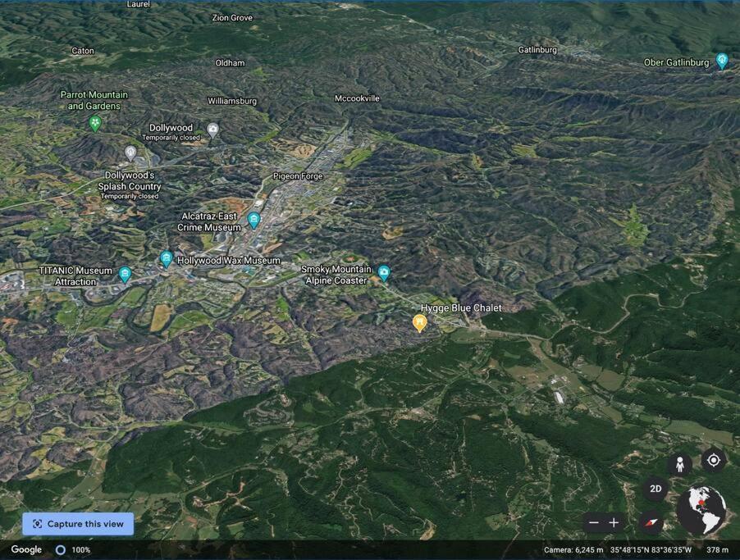Zoom out with the minus button
This screenshot has width=740, height=560.
pos(594,523)
